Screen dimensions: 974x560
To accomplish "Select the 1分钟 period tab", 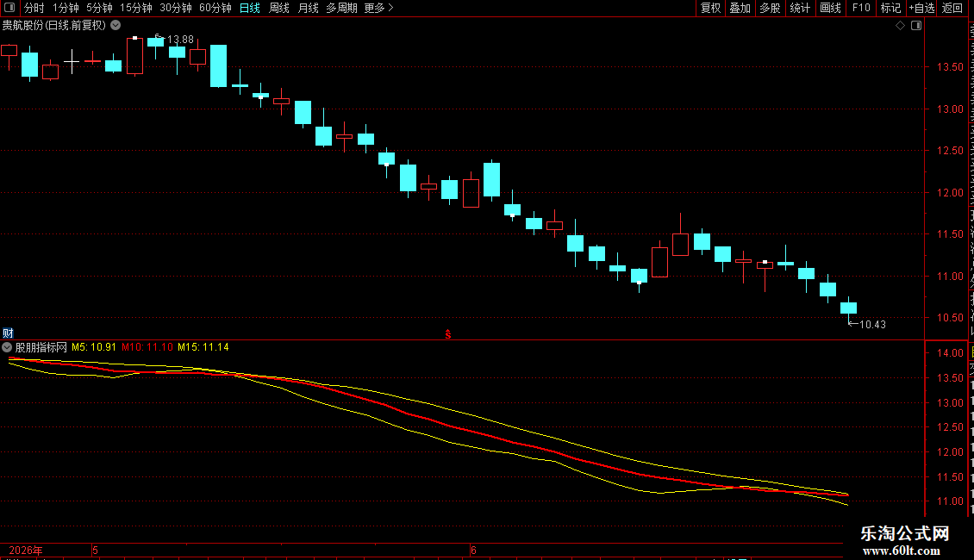I will [x=66, y=8].
